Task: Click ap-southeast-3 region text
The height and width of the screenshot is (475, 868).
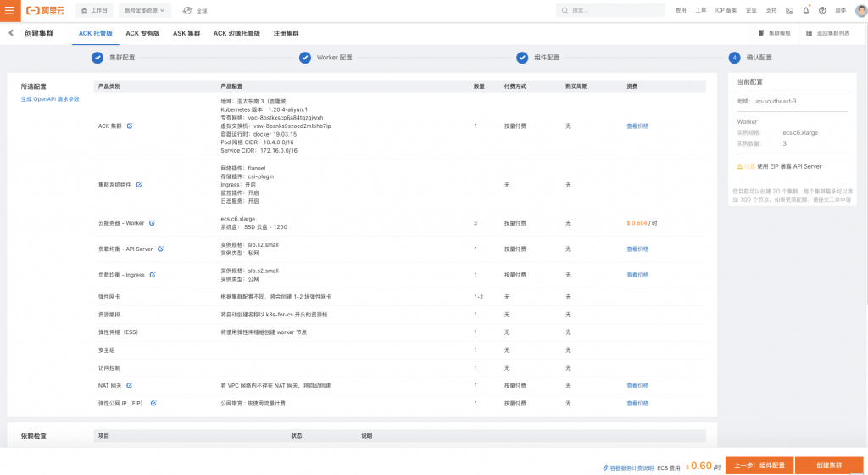Action: point(776,101)
